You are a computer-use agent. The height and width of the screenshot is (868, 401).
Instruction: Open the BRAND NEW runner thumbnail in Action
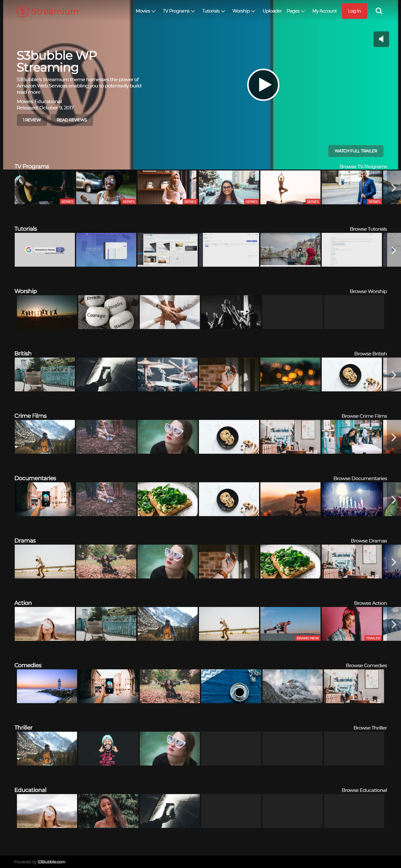290,624
